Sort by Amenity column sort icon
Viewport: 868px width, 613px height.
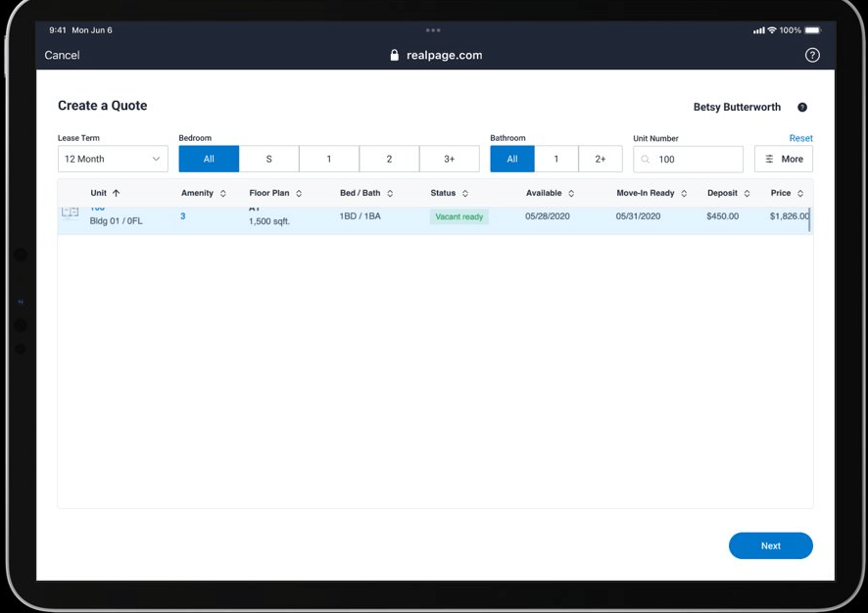click(223, 194)
